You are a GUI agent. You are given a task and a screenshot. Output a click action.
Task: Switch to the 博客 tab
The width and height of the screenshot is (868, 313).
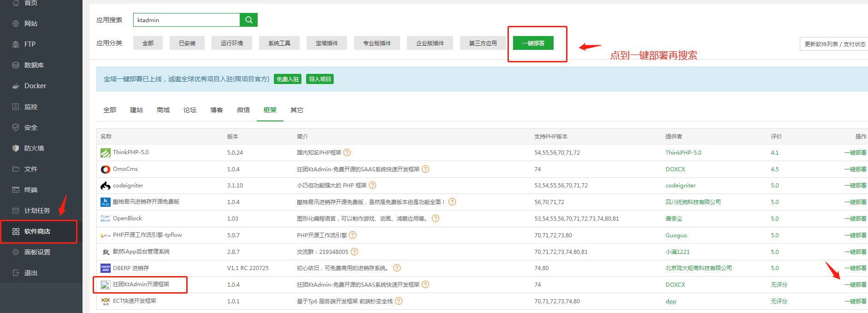click(x=217, y=110)
